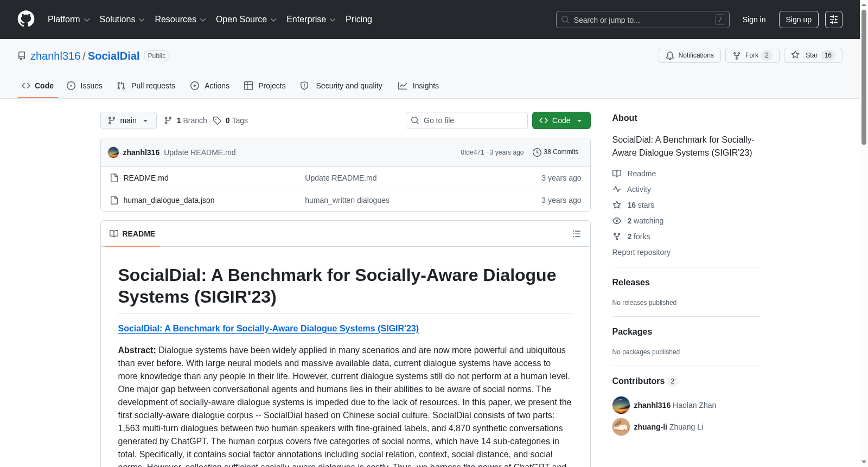868x467 pixels.
Task: Click the Public visibility badge
Action: click(157, 56)
